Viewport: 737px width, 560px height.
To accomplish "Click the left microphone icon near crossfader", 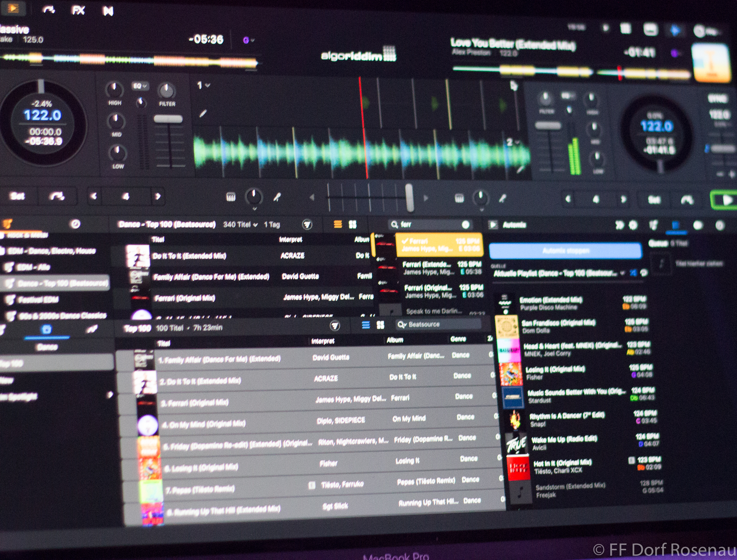I will [x=277, y=197].
